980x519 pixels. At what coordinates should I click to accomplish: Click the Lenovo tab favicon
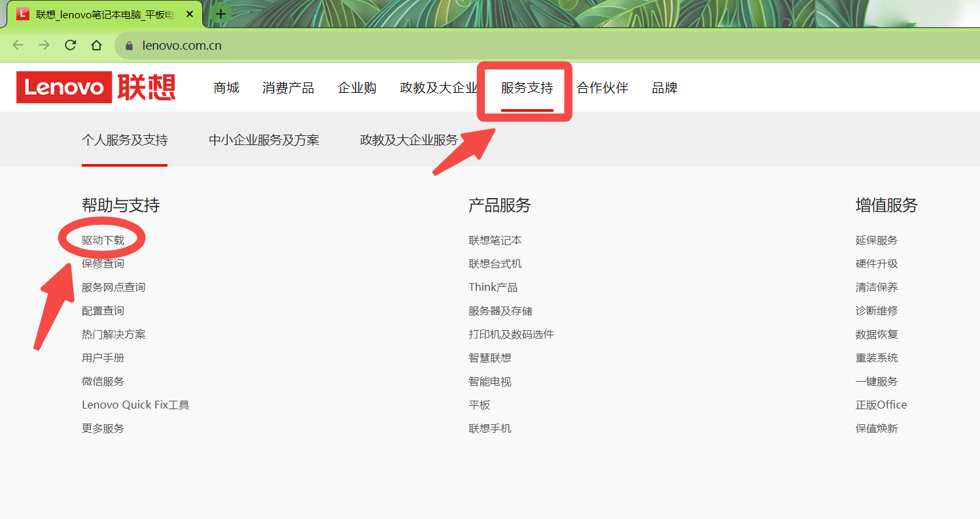tap(23, 14)
